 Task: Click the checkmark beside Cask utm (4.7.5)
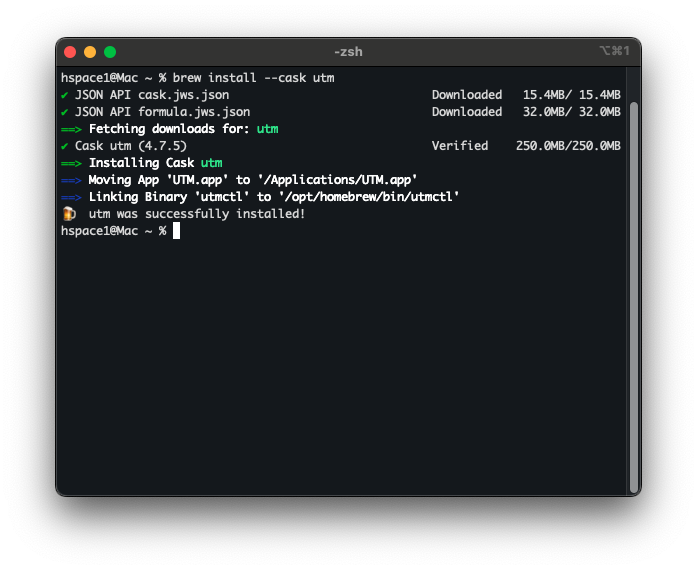(x=65, y=146)
